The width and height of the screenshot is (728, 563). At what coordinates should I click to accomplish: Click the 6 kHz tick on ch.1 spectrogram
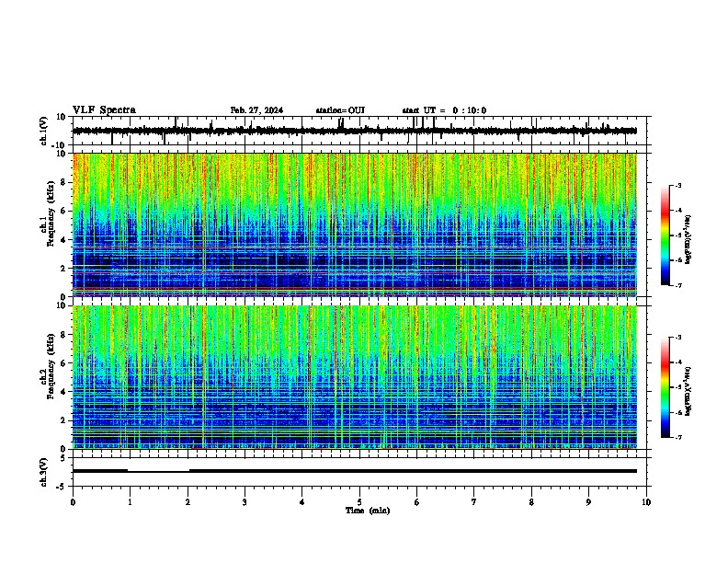point(63,211)
